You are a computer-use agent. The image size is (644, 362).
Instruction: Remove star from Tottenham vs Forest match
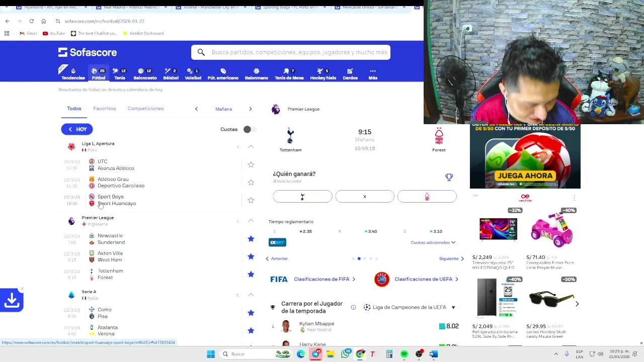(251, 274)
